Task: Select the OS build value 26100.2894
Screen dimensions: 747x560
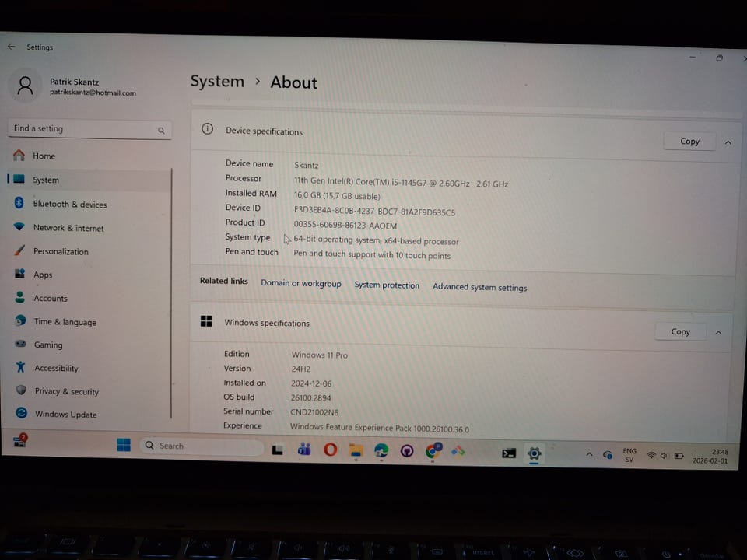Action: (310, 397)
